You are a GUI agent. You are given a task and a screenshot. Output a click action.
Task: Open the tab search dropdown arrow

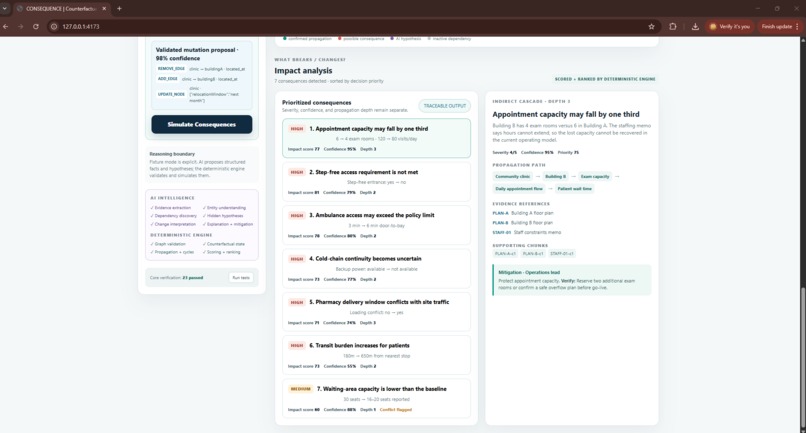(x=4, y=8)
